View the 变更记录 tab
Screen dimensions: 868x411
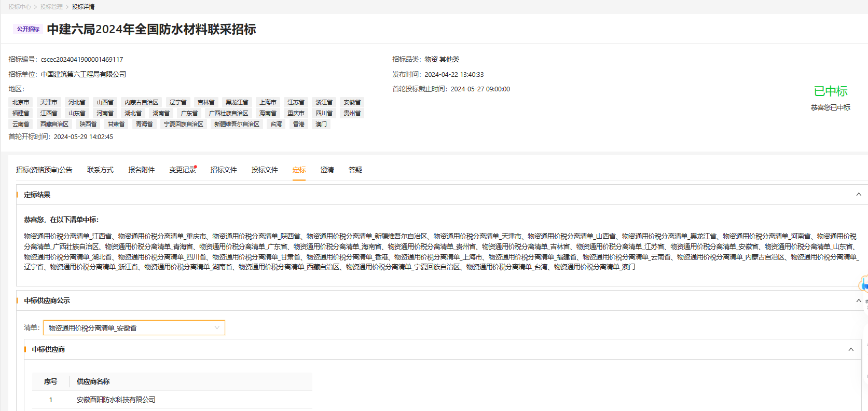(x=182, y=170)
